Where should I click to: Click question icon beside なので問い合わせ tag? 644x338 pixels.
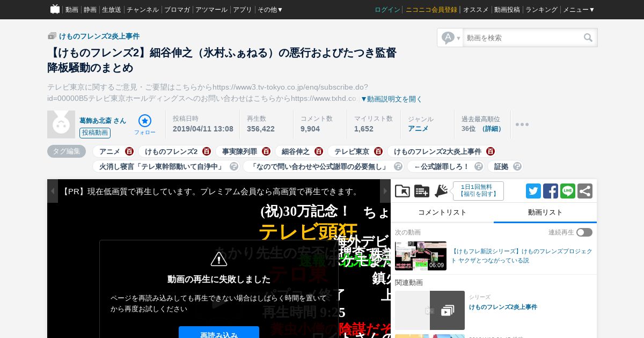(x=398, y=166)
